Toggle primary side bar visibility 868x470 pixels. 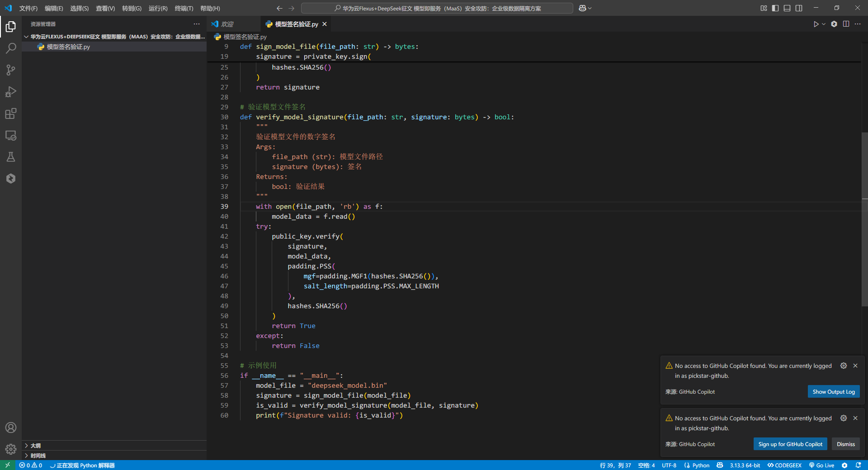tap(775, 8)
